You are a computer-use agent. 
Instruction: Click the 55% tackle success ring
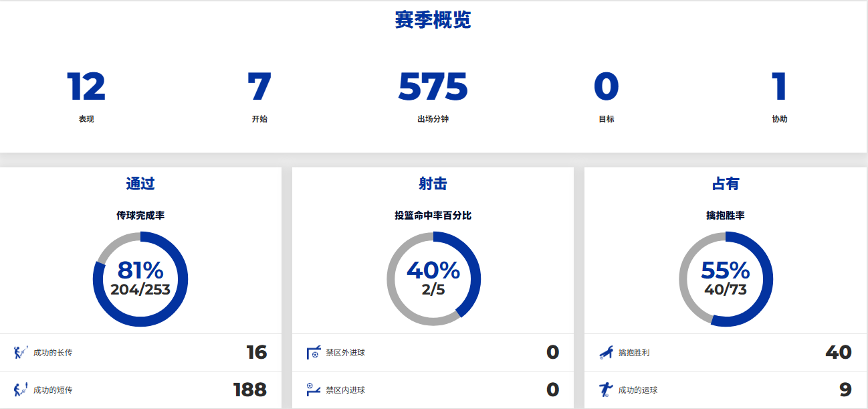pyautogui.click(x=726, y=279)
